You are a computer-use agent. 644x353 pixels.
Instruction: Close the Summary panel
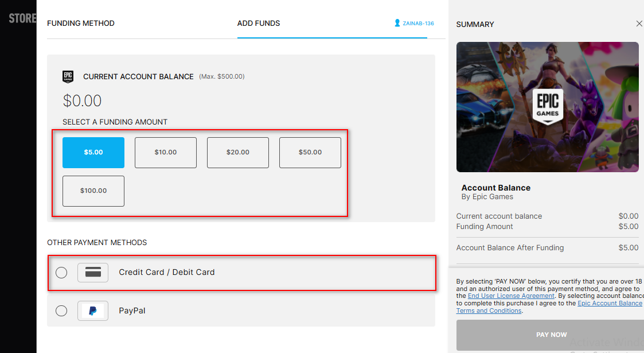click(639, 24)
